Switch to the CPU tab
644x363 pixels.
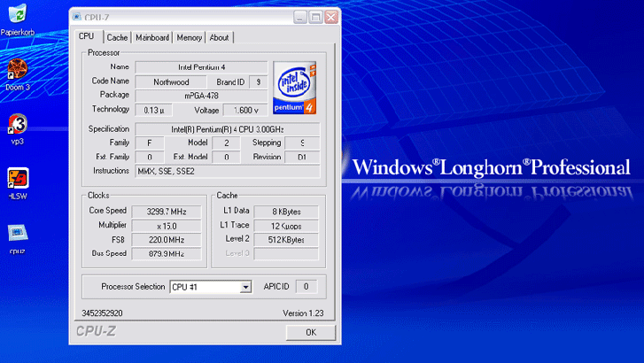pos(86,36)
